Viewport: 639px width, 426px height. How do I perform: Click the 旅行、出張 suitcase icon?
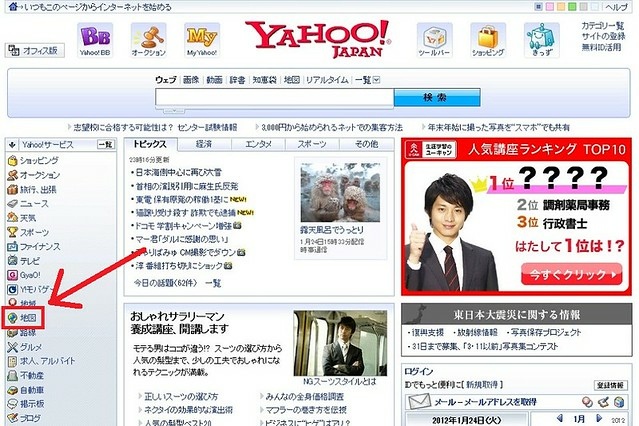click(x=13, y=189)
